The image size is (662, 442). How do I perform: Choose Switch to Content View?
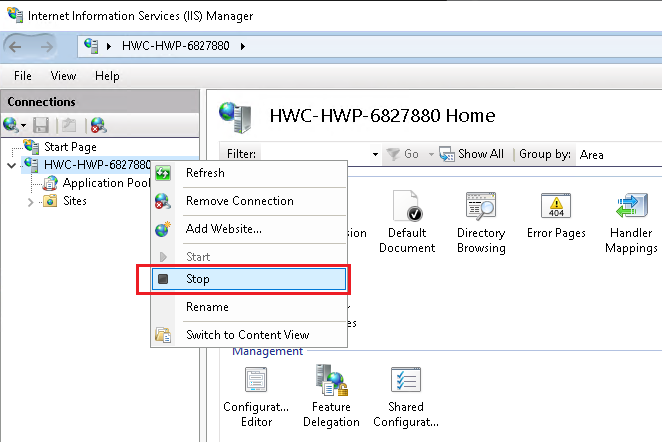[249, 335]
